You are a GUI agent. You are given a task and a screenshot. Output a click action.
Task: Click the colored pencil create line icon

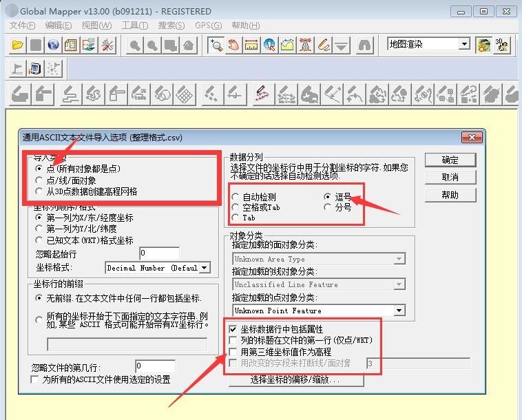click(262, 94)
